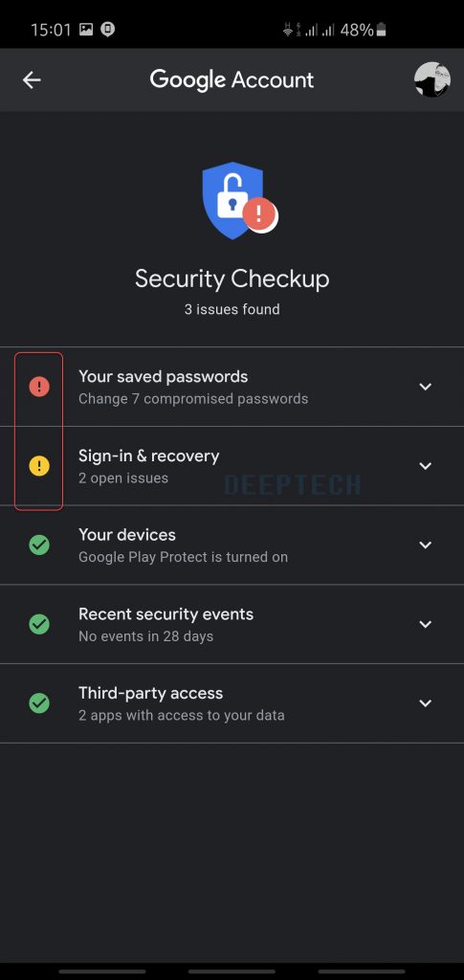Click the green checkmark beside Recent security events
The width and height of the screenshot is (464, 980).
pyautogui.click(x=39, y=624)
